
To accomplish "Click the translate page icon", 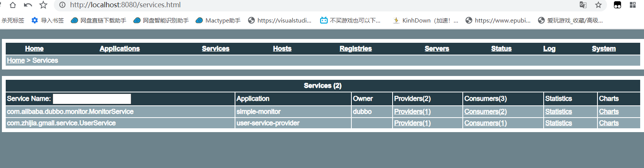I will (583, 5).
